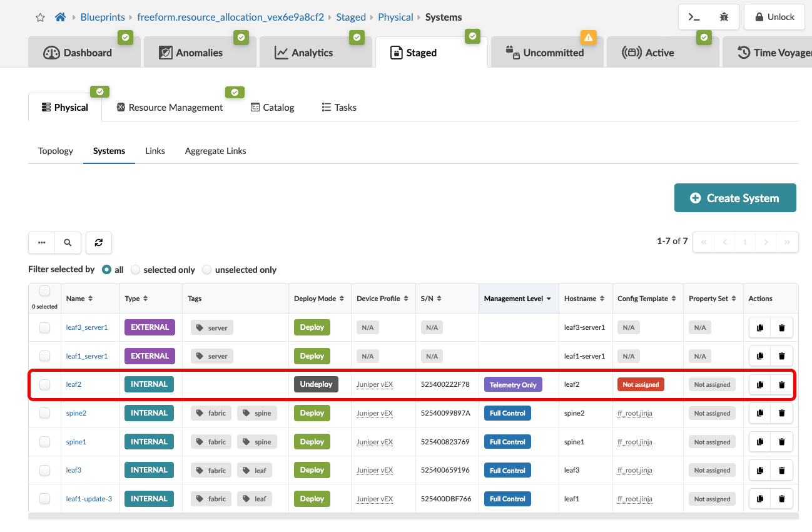The height and width of the screenshot is (532, 812).
Task: Switch to the Aggregate Links sub-tab
Action: point(215,151)
